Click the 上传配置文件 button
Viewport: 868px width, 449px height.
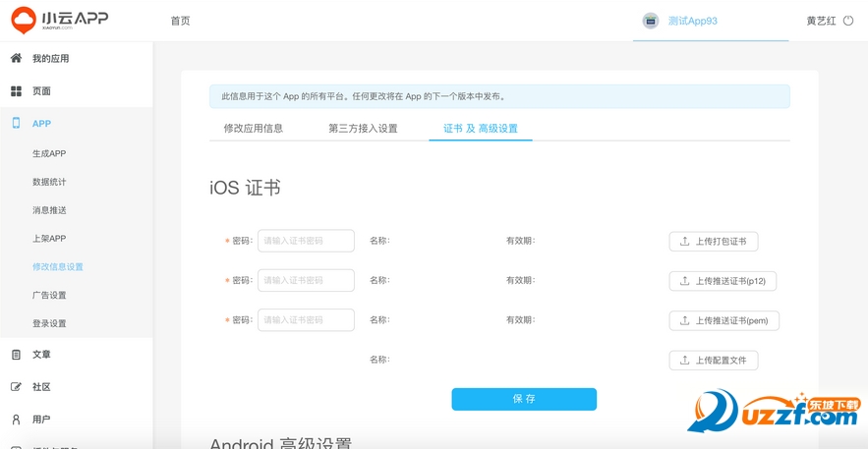point(714,360)
